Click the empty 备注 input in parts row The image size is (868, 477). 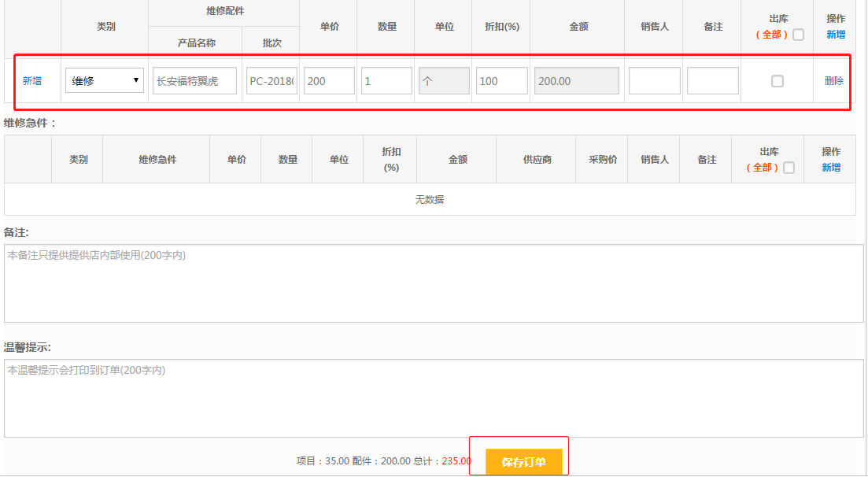coord(712,81)
